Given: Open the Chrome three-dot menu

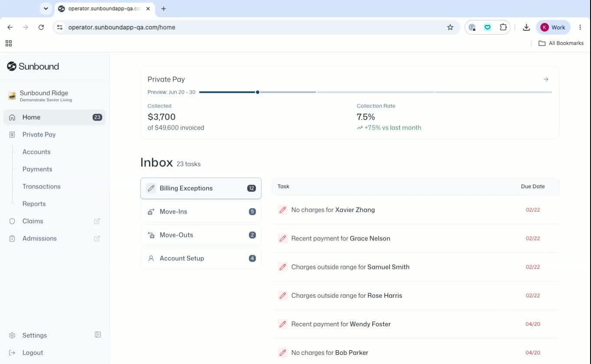Looking at the screenshot, I should 580,27.
